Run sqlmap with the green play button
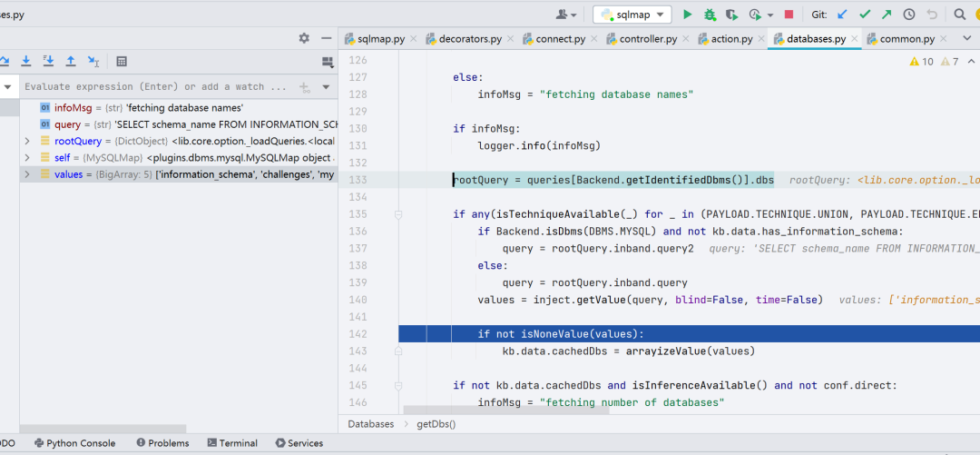The height and width of the screenshot is (455, 980). 688,15
